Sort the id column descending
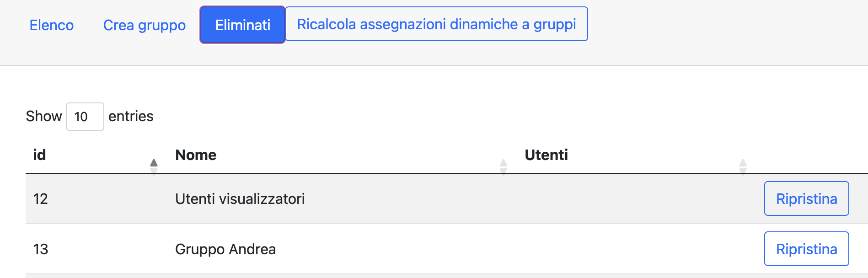This screenshot has height=278, width=868. coord(154,170)
